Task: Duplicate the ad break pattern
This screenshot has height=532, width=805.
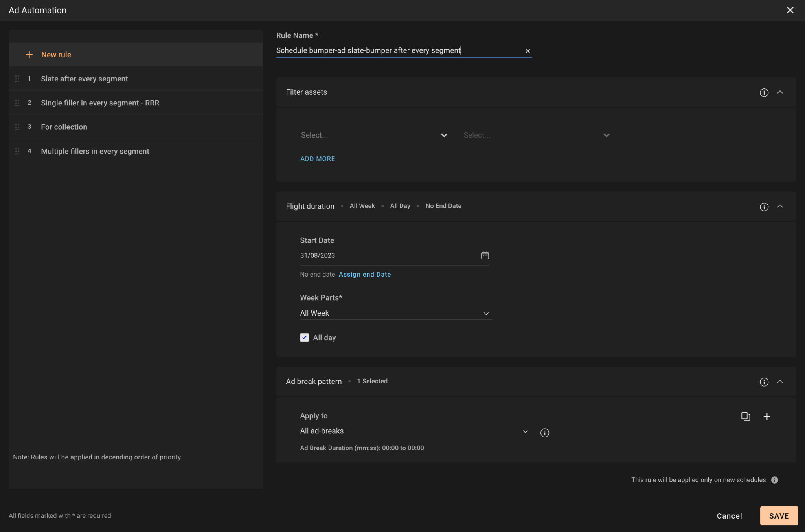Action: click(x=745, y=416)
